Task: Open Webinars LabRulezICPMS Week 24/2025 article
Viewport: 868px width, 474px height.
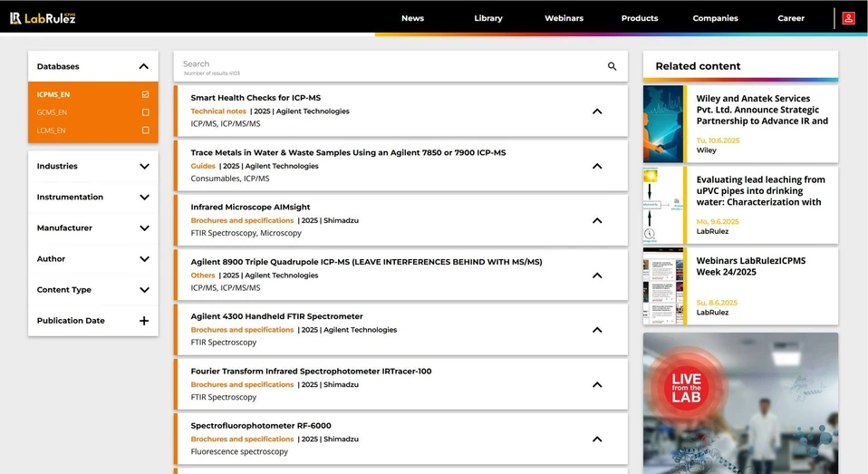Action: 750,266
